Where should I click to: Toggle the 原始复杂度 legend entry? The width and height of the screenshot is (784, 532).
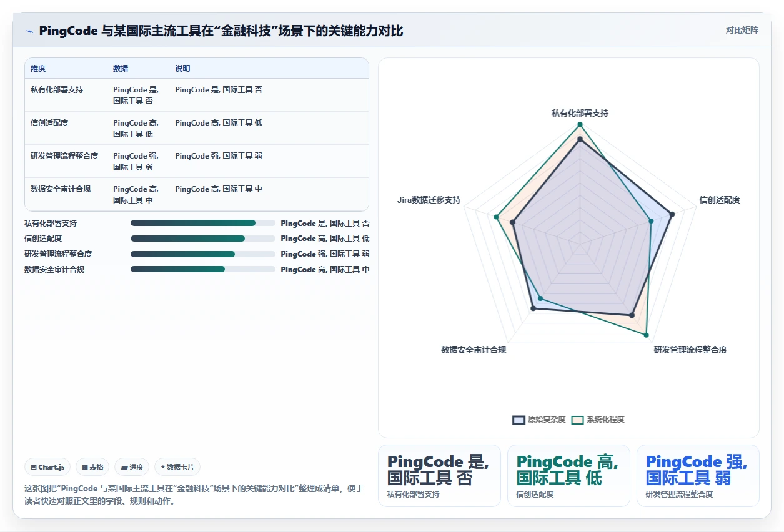tap(538, 420)
